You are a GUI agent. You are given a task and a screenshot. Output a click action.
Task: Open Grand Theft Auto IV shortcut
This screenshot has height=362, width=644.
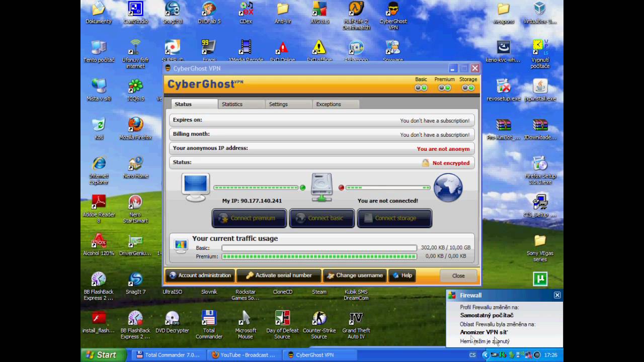(x=356, y=325)
